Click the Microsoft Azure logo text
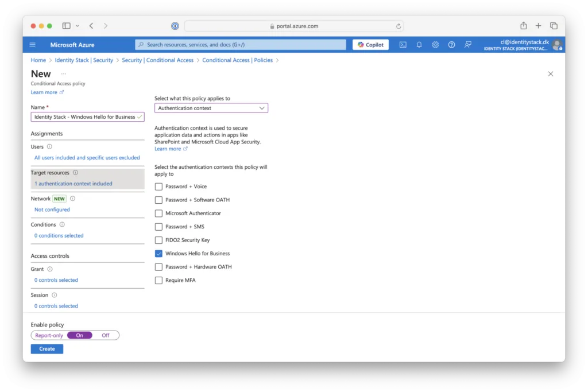The image size is (588, 392). [x=72, y=45]
